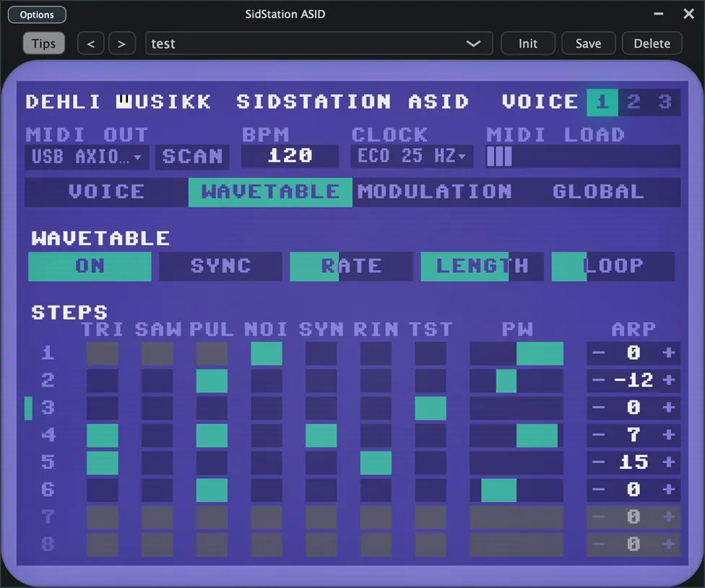Viewport: 705px width, 588px height.
Task: Save the current preset
Action: coord(588,43)
